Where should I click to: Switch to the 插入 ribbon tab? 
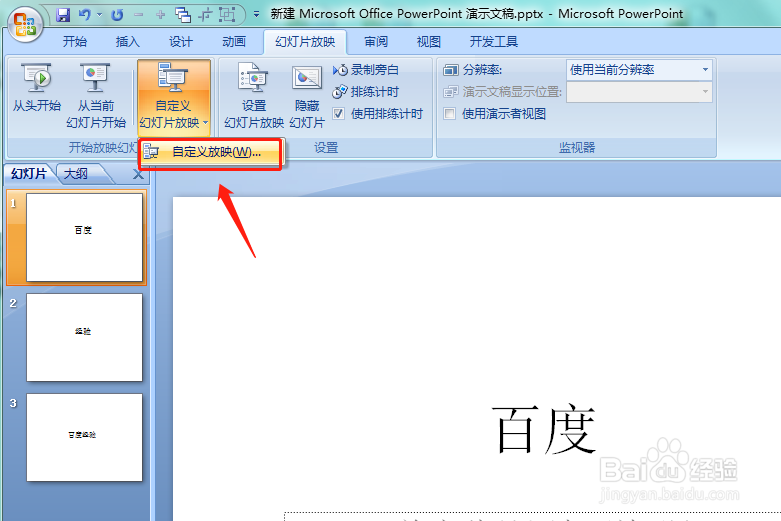pyautogui.click(x=128, y=42)
